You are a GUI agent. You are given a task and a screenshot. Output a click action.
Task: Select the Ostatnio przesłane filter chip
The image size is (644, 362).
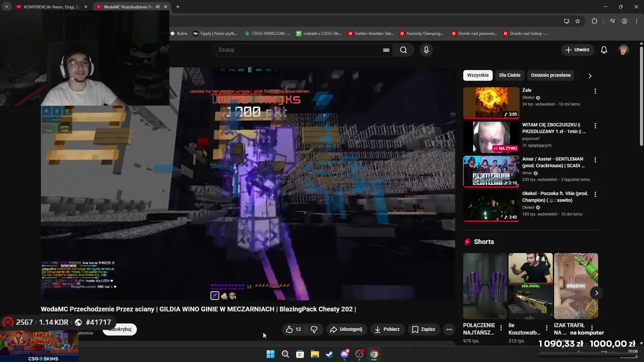[x=550, y=75]
